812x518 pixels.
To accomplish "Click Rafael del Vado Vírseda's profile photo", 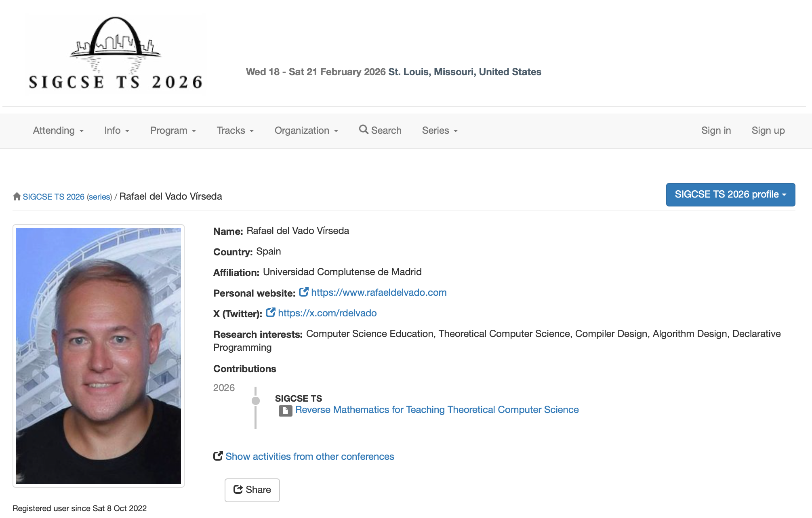I will pyautogui.click(x=99, y=356).
